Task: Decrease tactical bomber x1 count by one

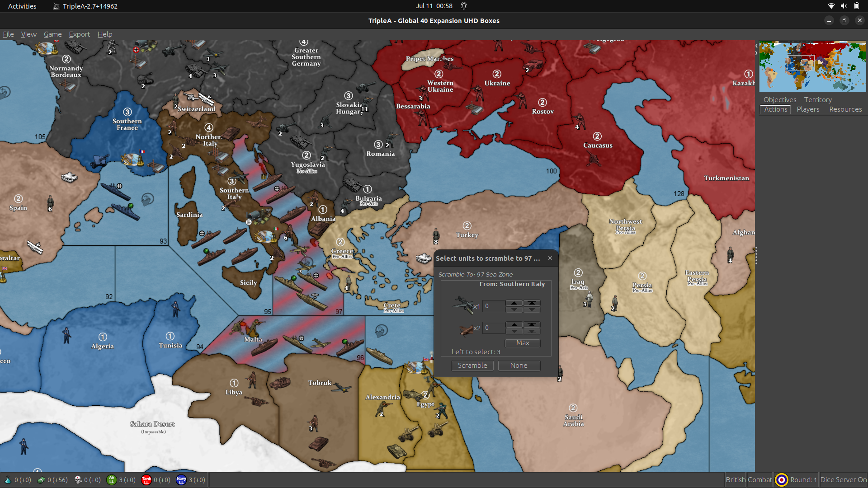Action: coord(514,310)
